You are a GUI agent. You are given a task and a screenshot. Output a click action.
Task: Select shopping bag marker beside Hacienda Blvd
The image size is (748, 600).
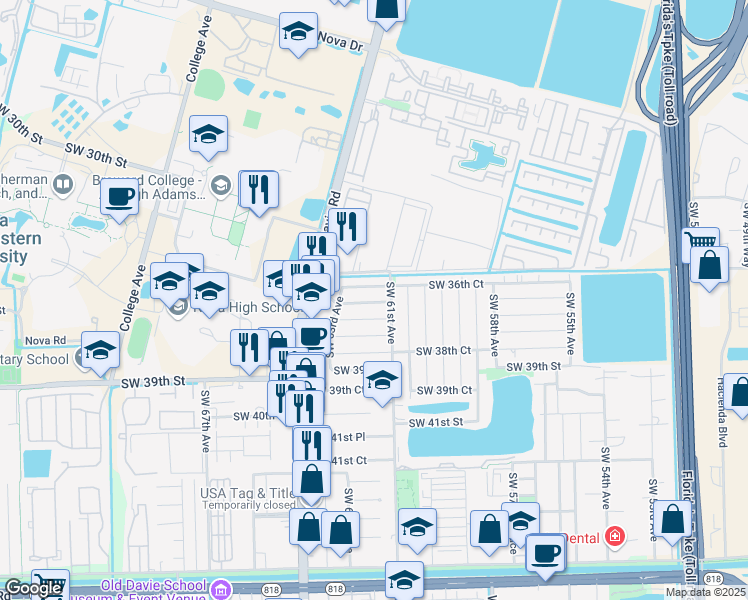(x=738, y=393)
